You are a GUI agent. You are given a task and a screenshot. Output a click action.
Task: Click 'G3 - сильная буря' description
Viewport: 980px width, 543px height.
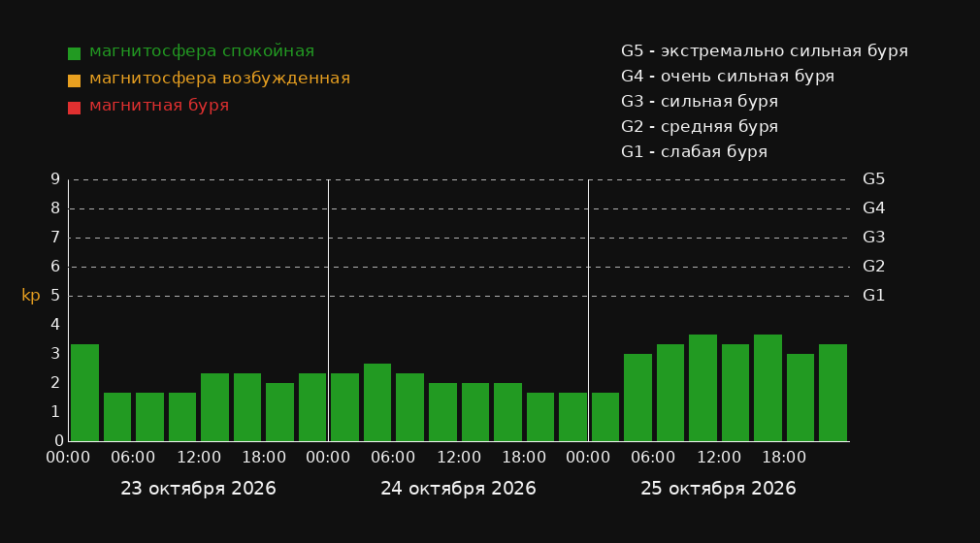point(700,101)
